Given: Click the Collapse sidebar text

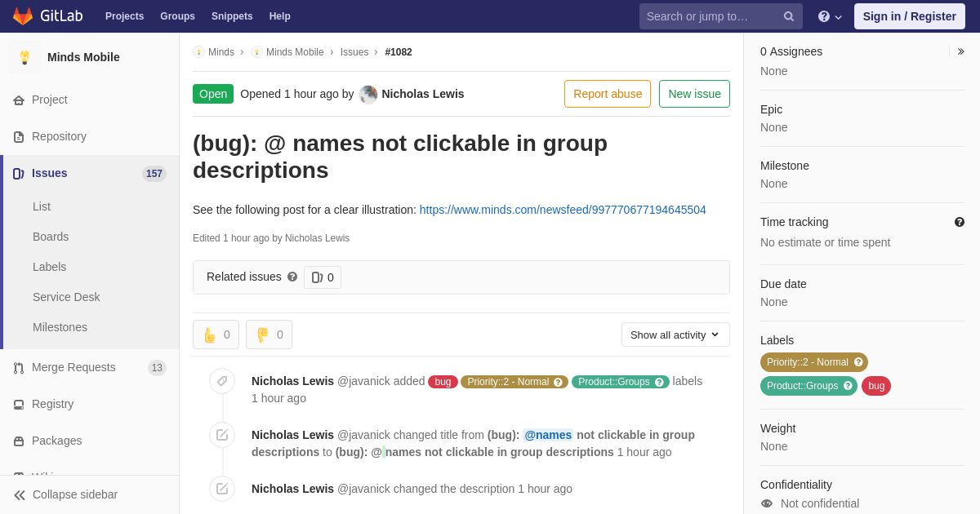Looking at the screenshot, I should click(x=75, y=495).
